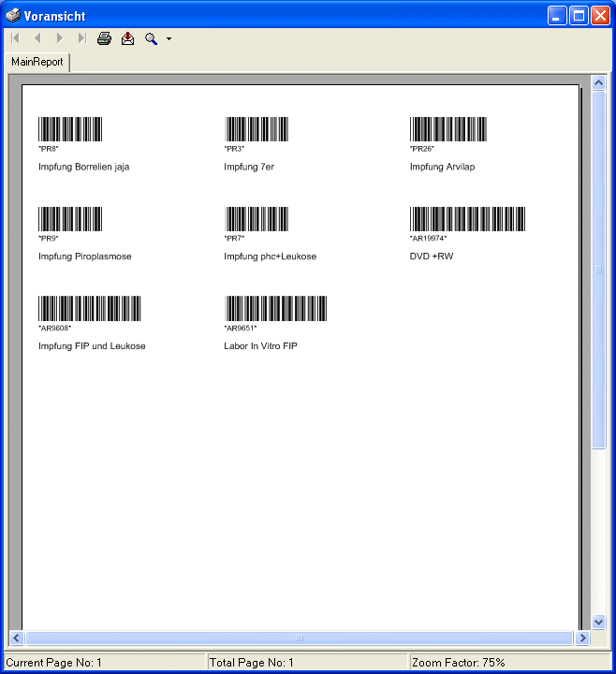This screenshot has height=674, width=616.
Task: Click the magnifier zoom icon
Action: (151, 38)
